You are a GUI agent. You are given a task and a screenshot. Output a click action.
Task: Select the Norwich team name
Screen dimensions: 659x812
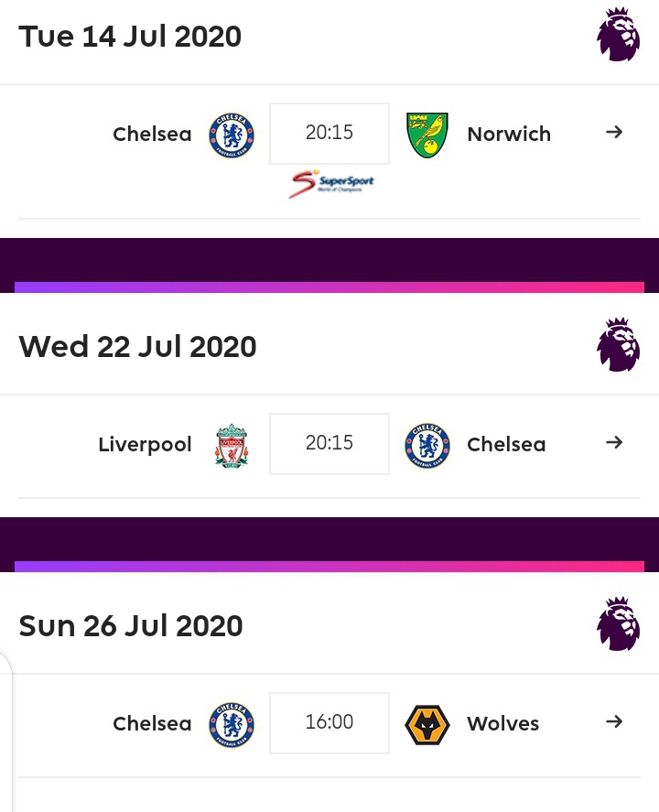tap(509, 135)
